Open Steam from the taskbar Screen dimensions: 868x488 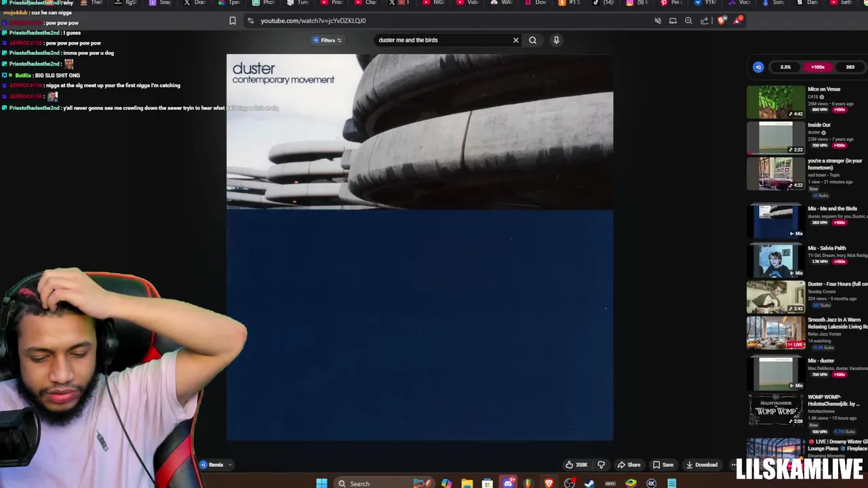(x=589, y=483)
